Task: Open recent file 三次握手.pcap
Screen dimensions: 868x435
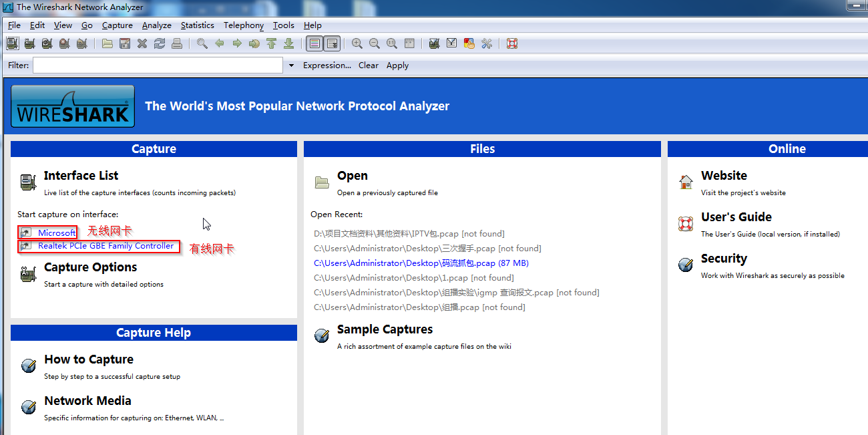Action: click(x=427, y=249)
